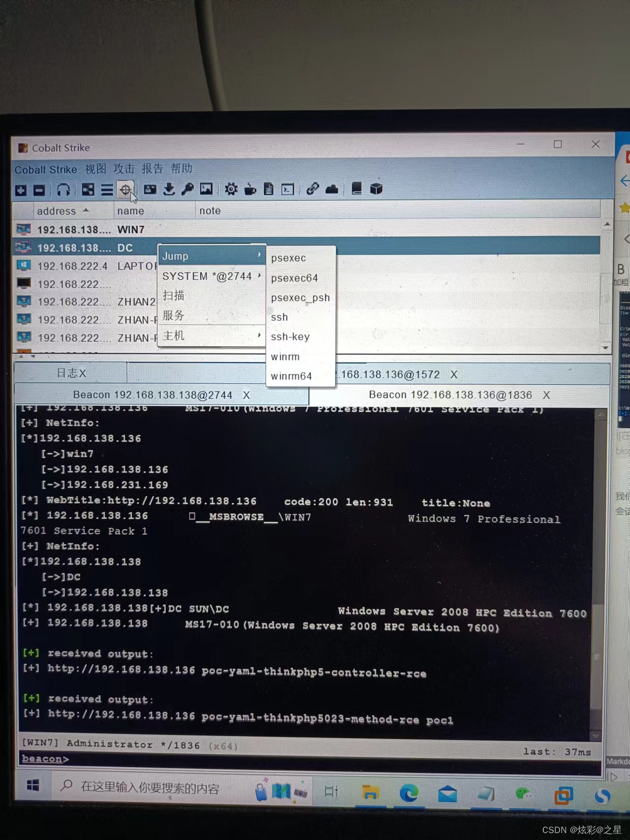This screenshot has width=630, height=840.
Task: Click the book help icon
Action: point(357,189)
